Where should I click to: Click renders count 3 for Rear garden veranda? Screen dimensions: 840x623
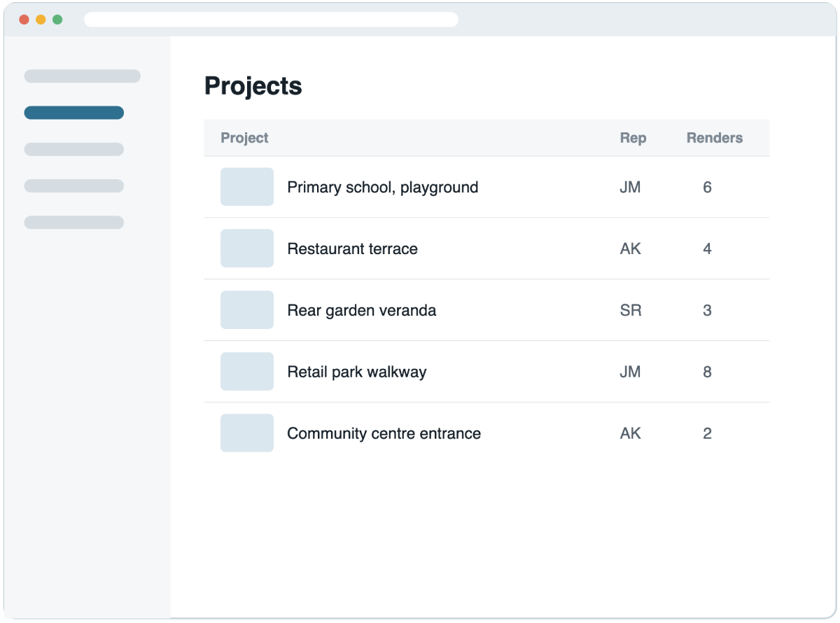pos(707,310)
